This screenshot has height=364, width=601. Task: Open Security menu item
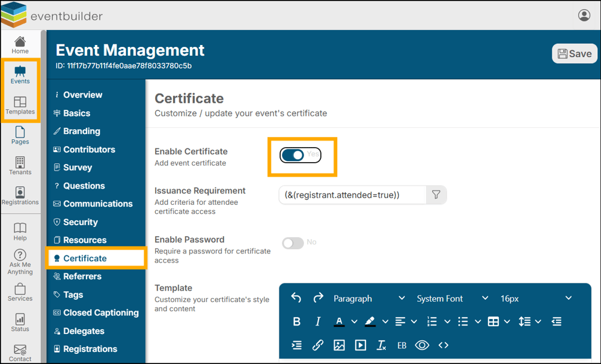[96, 222]
